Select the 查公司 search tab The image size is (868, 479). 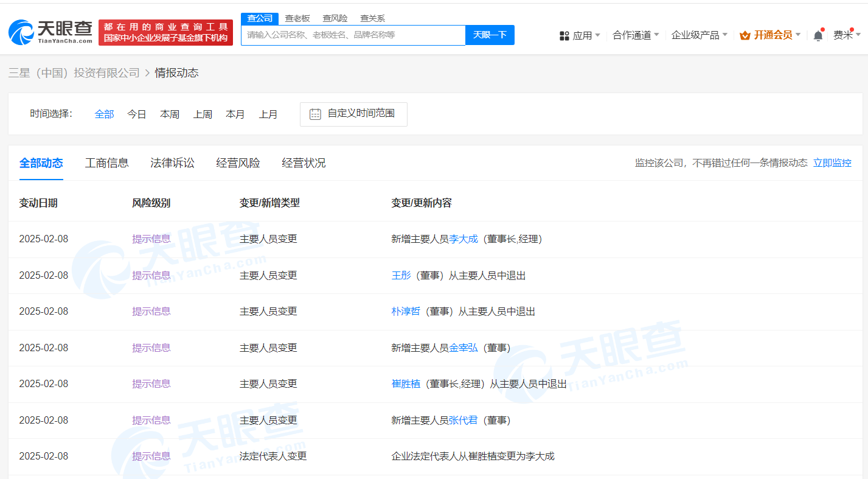[x=260, y=18]
